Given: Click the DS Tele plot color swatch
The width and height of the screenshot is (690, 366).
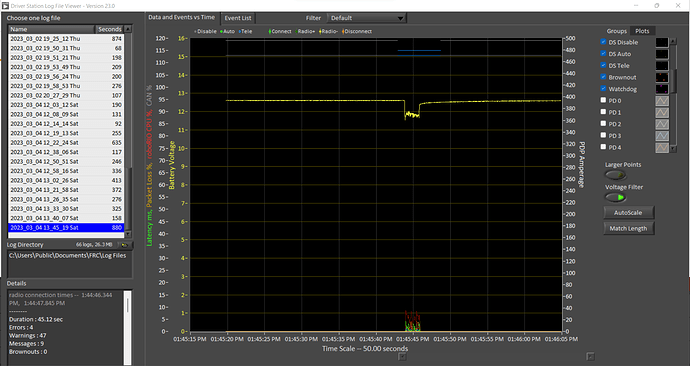Looking at the screenshot, I should [662, 66].
